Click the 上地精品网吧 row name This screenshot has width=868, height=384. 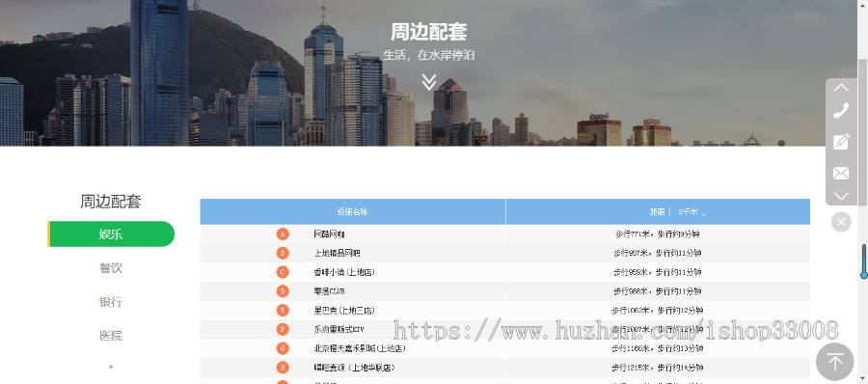[x=338, y=253]
